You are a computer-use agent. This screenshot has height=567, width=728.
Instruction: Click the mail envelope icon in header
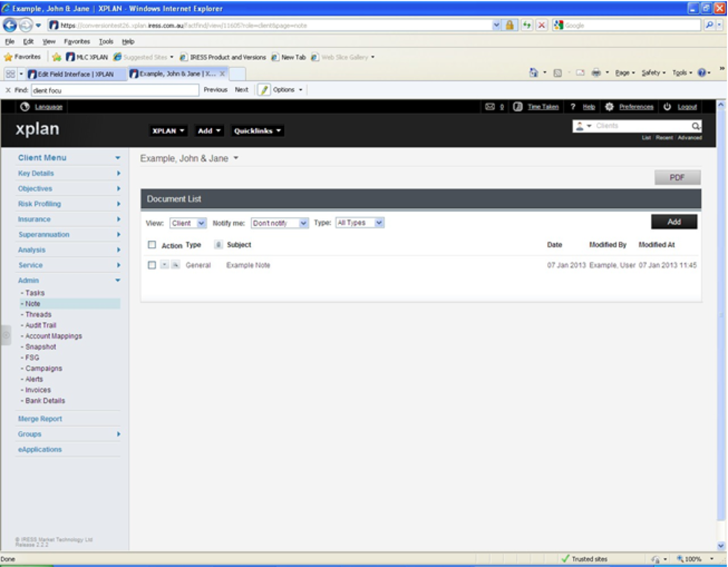coord(490,107)
